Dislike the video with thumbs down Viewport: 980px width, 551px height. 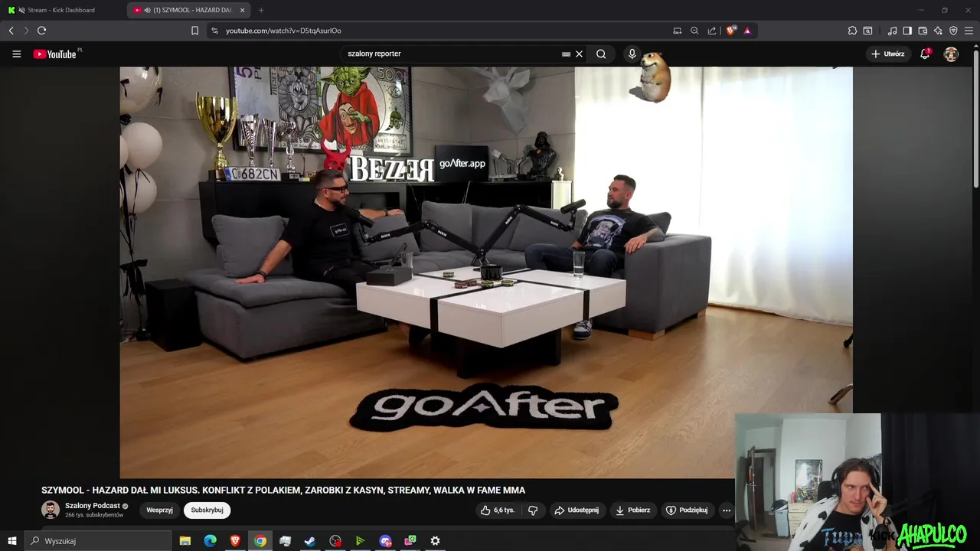(x=533, y=510)
